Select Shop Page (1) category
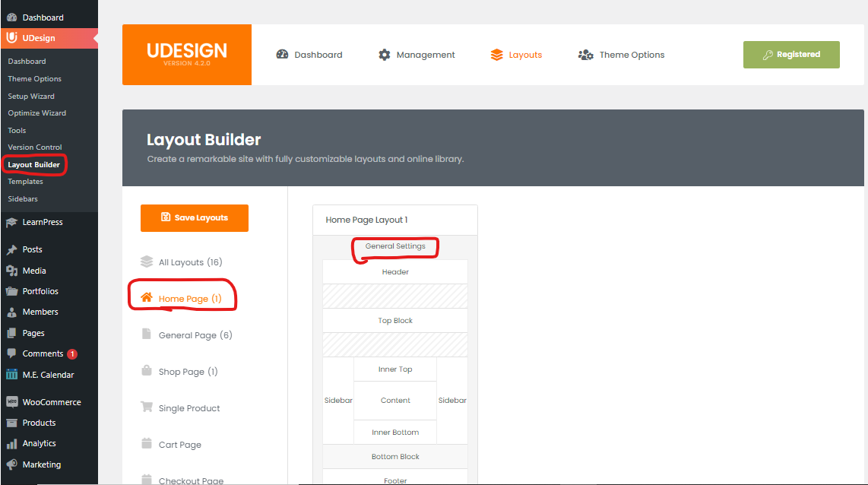 (x=188, y=372)
